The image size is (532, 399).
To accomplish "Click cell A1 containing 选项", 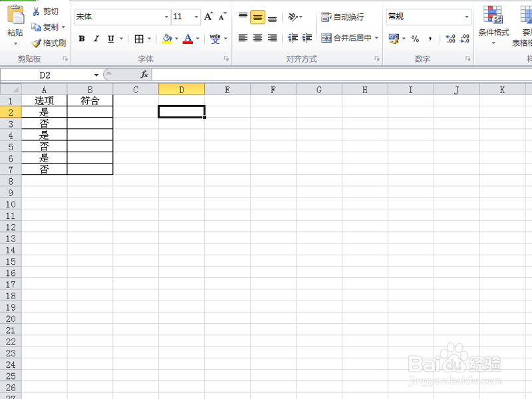I will click(44, 100).
